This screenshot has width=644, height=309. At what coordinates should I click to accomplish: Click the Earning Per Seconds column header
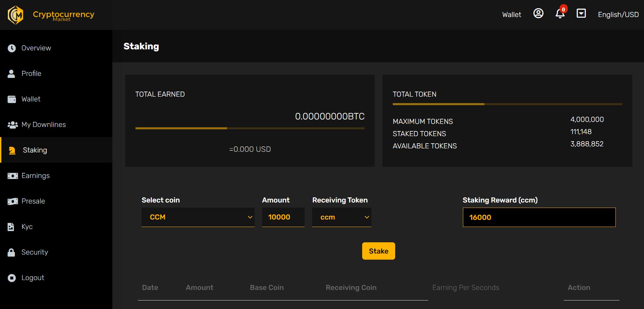pos(466,288)
